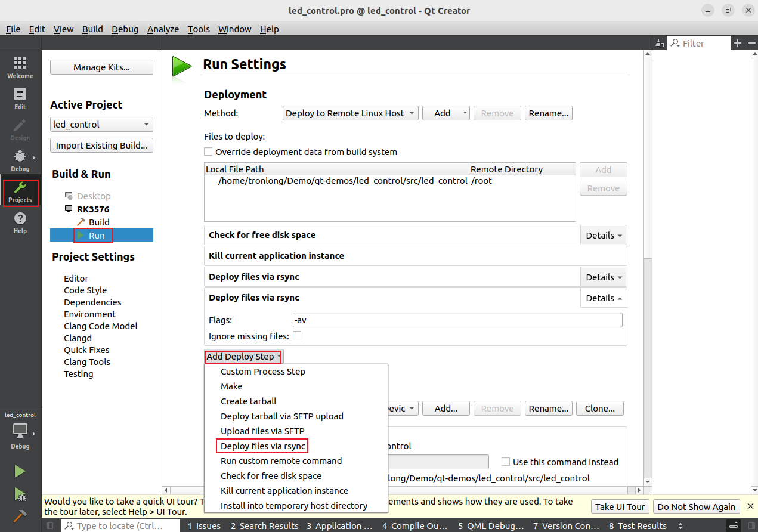Screen dimensions: 758x532
Task: Open Test Results output pane
Action: pyautogui.click(x=638, y=525)
